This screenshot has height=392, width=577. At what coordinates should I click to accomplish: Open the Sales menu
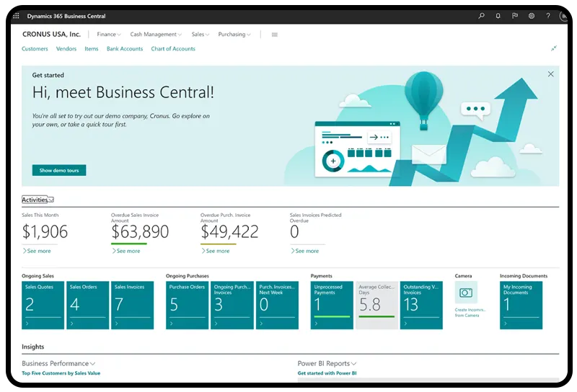point(201,35)
